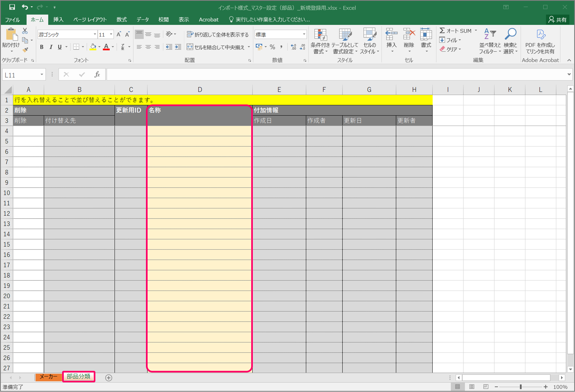Open Conditional Formatting (条件付き書式)
Screen dimensions: 575x392
pyautogui.click(x=320, y=41)
